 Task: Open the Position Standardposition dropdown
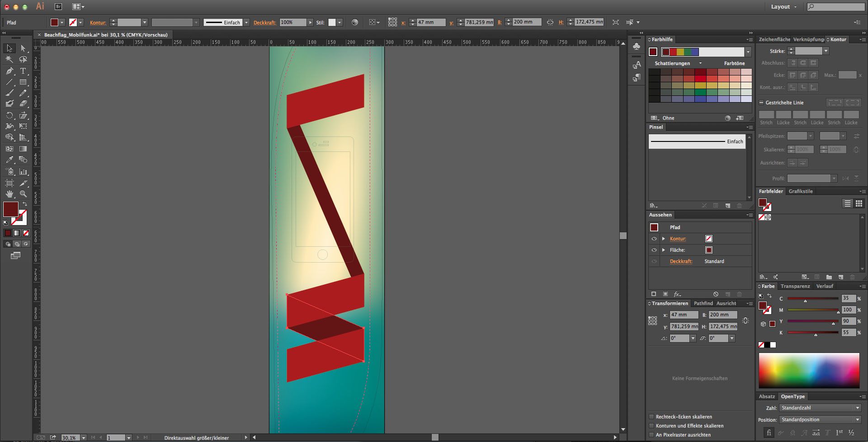click(820, 419)
